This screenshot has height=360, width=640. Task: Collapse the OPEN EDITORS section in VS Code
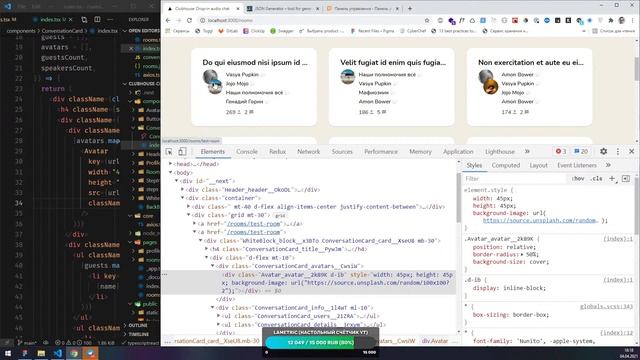141,31
